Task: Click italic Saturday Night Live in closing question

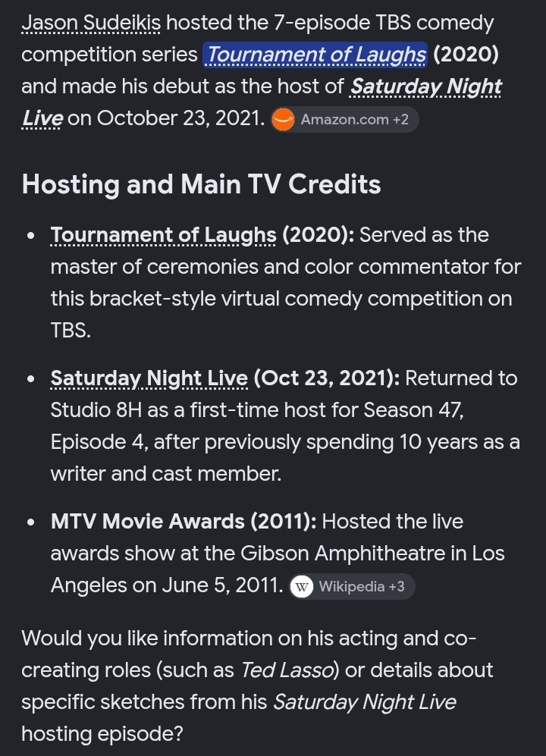Action: (x=364, y=701)
